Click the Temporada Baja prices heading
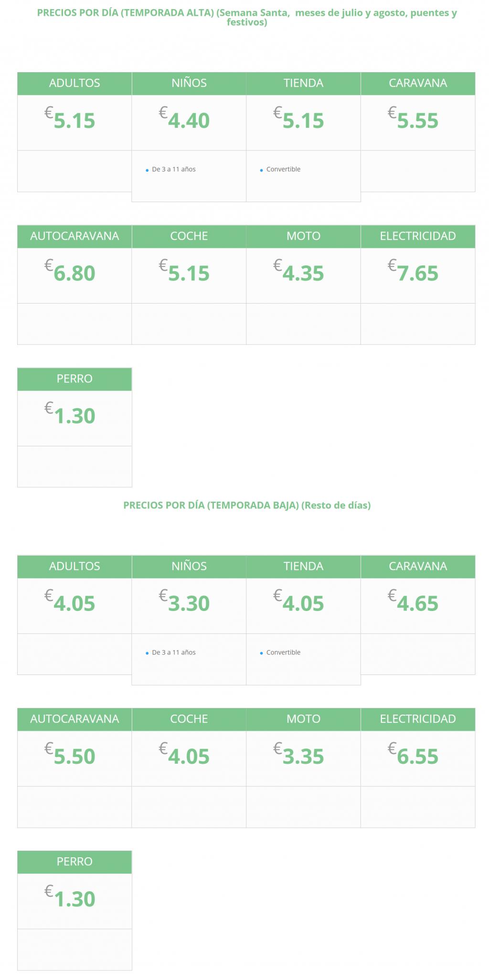This screenshot has width=489, height=980. click(x=247, y=505)
